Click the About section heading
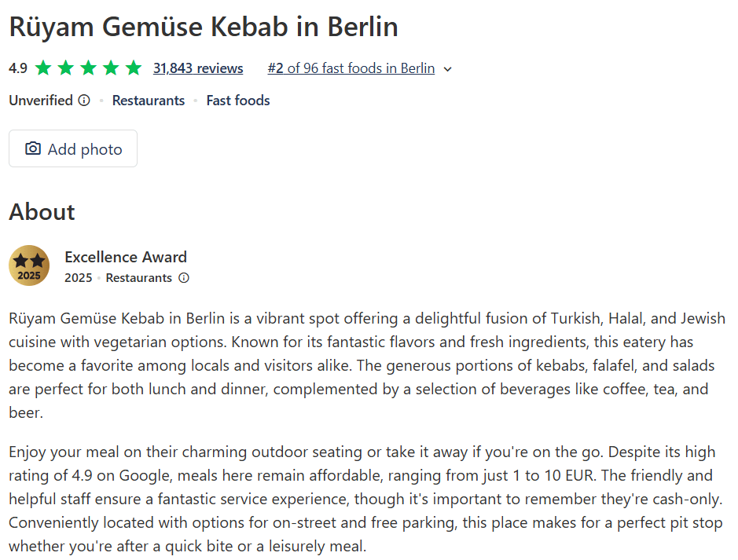This screenshot has height=560, width=738. click(42, 212)
